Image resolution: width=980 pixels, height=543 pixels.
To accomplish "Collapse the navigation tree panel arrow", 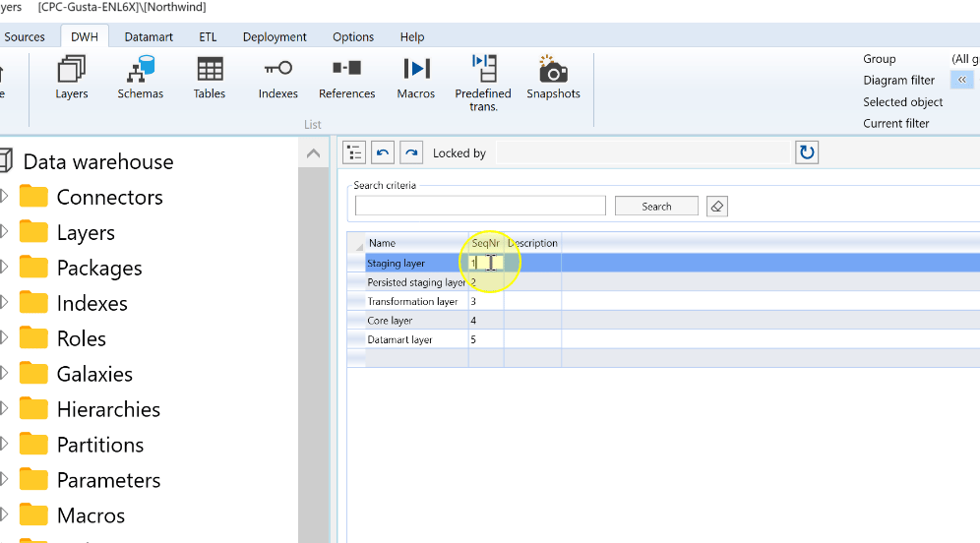I will coord(314,153).
